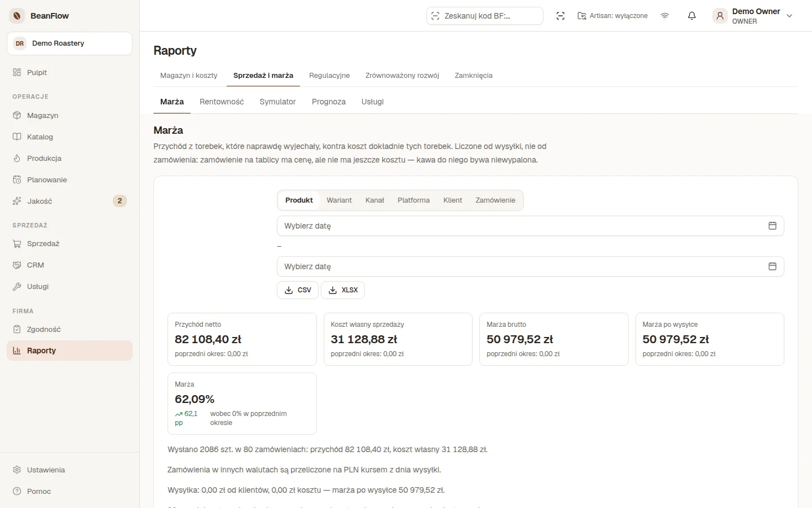Switch to Zamknięcia tab
The image size is (812, 508).
pyautogui.click(x=474, y=76)
